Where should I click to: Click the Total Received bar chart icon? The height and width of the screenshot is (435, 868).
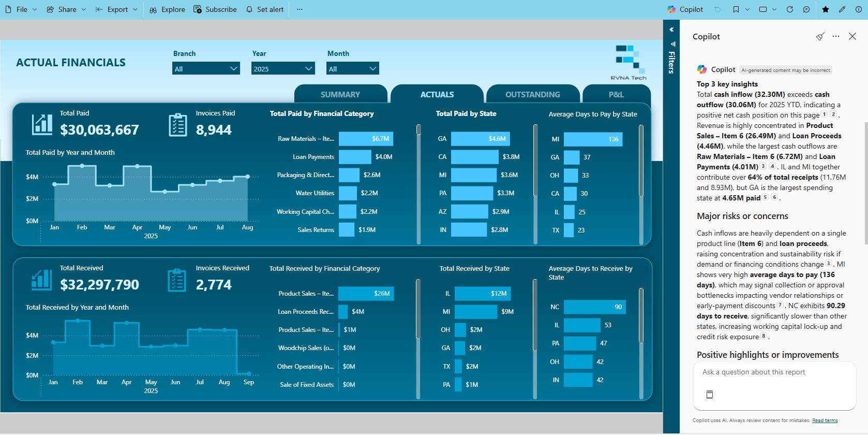click(x=41, y=279)
